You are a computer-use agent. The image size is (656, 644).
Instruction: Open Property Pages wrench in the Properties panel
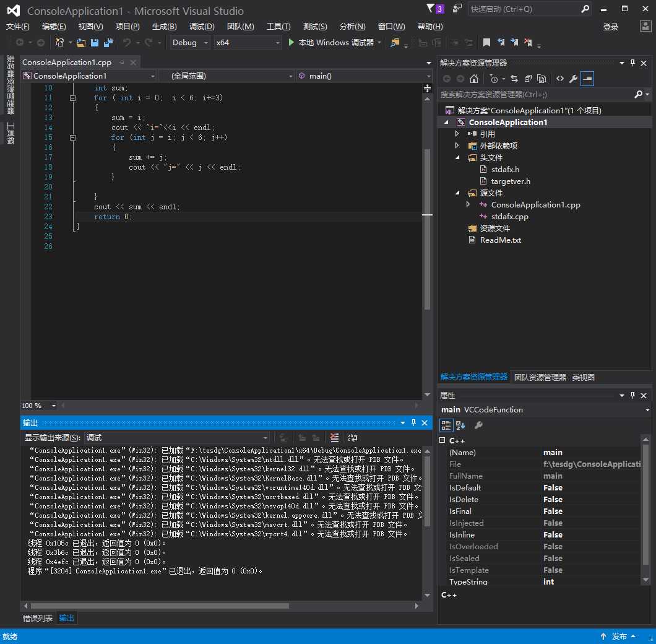point(478,425)
